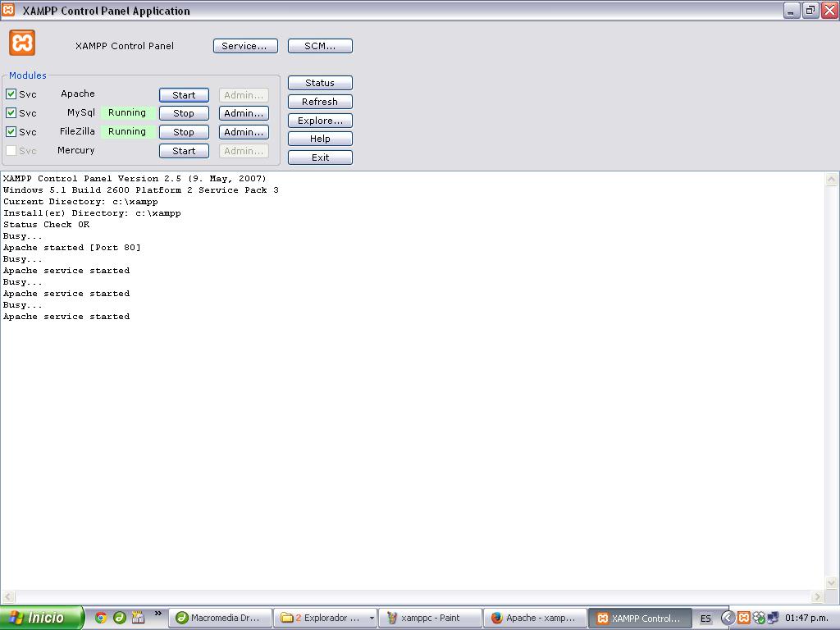
Task: Stop the FileZilla module
Action: [184, 132]
